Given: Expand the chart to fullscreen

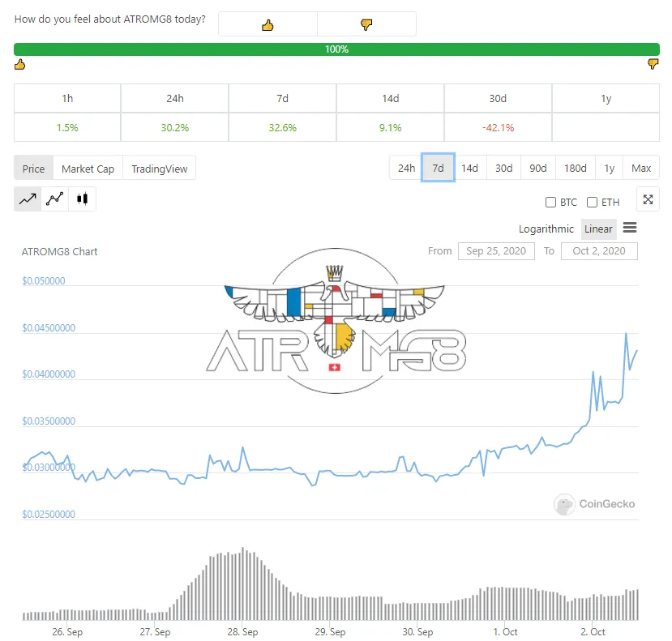Looking at the screenshot, I should pyautogui.click(x=648, y=199).
